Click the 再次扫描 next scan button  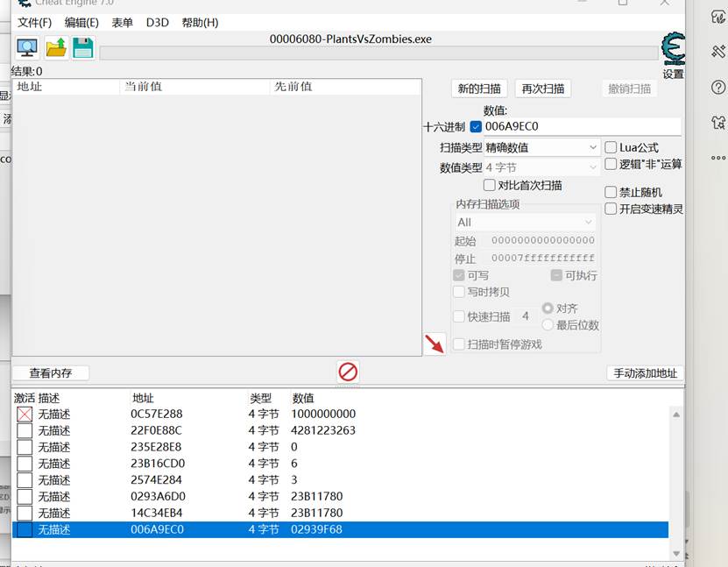(543, 89)
